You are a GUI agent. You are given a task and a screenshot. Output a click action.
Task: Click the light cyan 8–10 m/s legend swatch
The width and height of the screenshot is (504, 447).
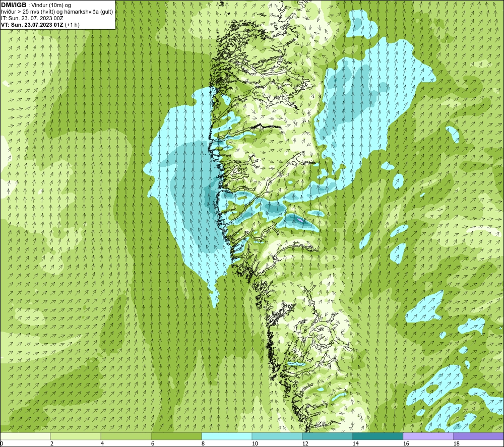click(x=227, y=436)
